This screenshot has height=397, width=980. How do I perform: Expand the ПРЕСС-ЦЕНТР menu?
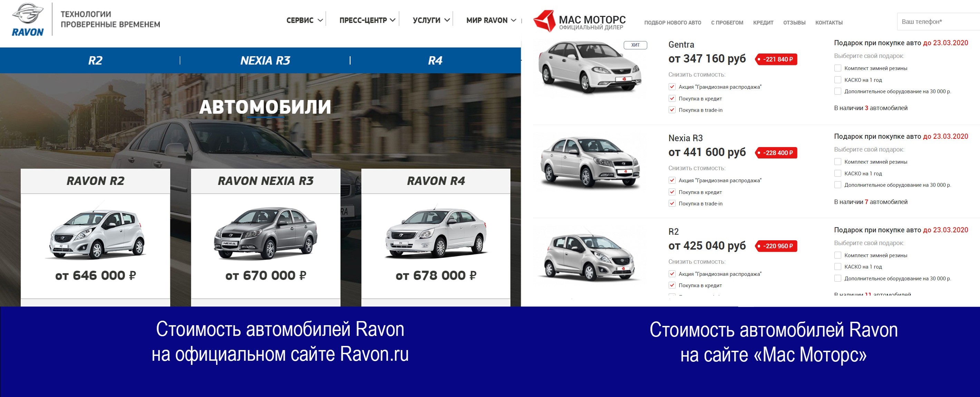[x=362, y=20]
